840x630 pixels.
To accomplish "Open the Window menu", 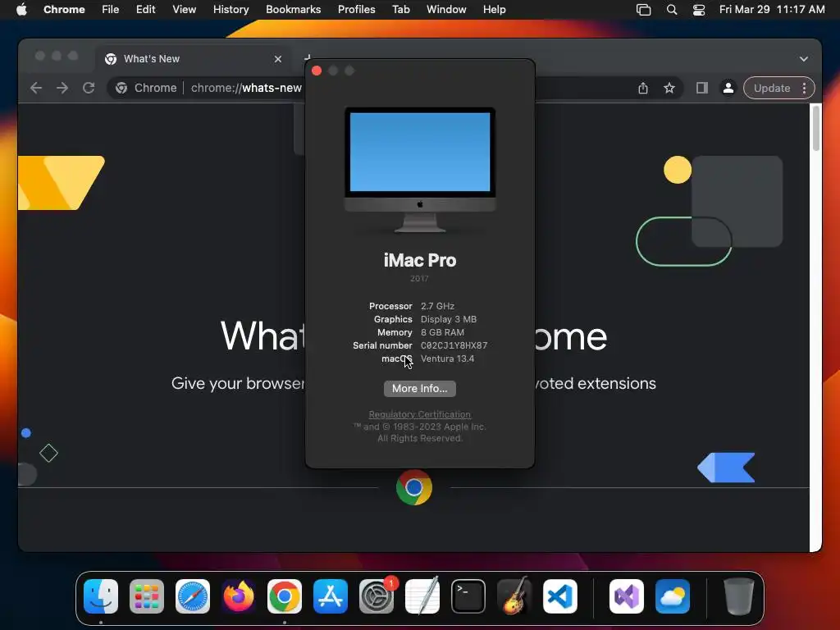I will click(446, 10).
